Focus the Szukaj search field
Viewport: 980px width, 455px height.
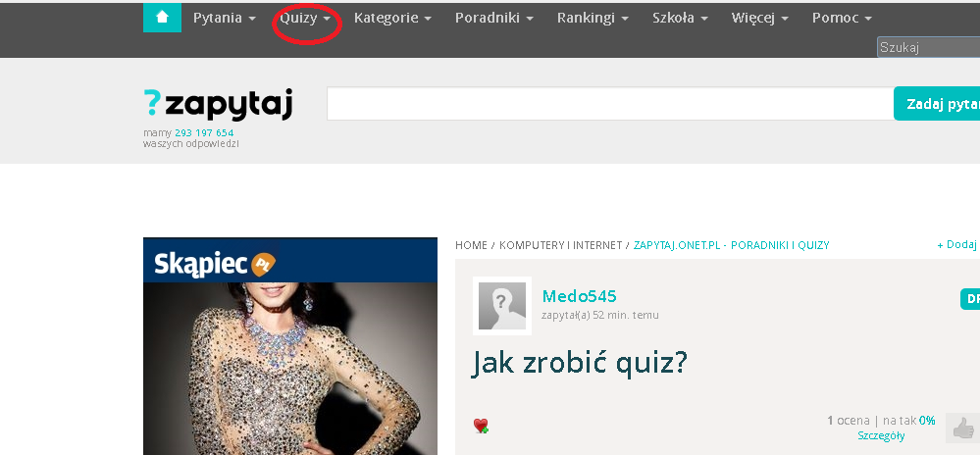point(929,47)
